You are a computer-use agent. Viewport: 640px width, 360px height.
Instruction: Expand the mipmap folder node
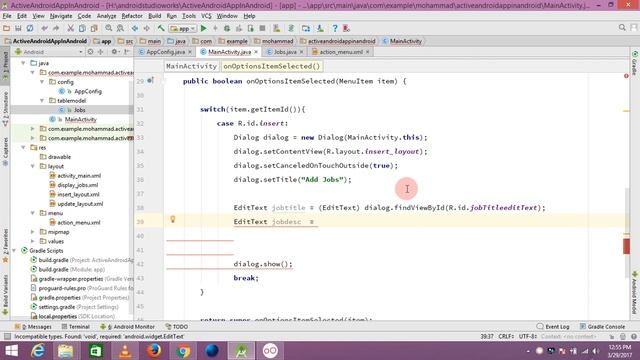coord(33,232)
